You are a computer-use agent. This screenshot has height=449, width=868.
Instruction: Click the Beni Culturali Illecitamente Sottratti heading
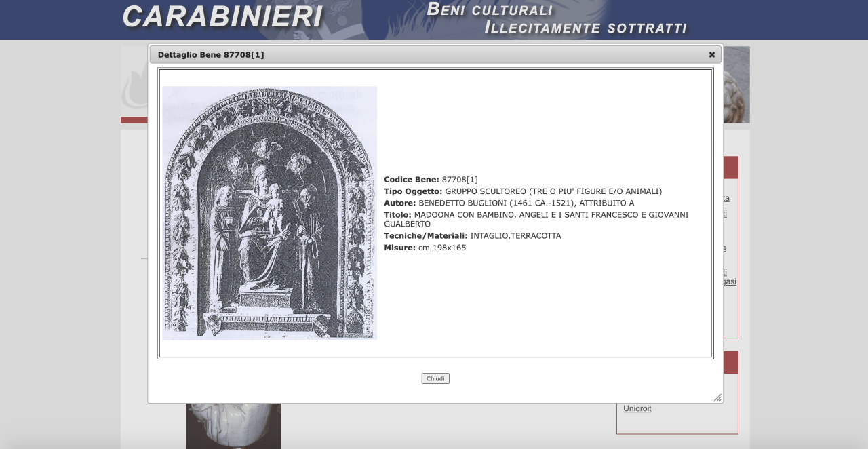click(556, 18)
